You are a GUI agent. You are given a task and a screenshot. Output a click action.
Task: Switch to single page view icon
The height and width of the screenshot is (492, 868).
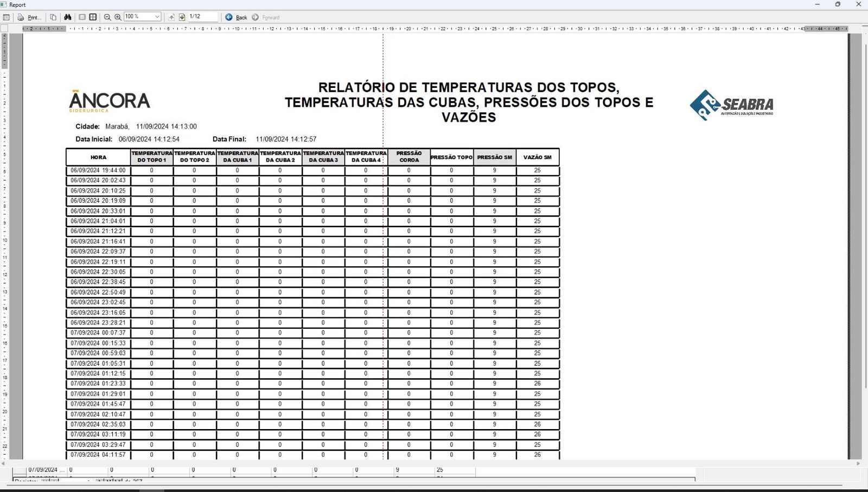pos(82,17)
